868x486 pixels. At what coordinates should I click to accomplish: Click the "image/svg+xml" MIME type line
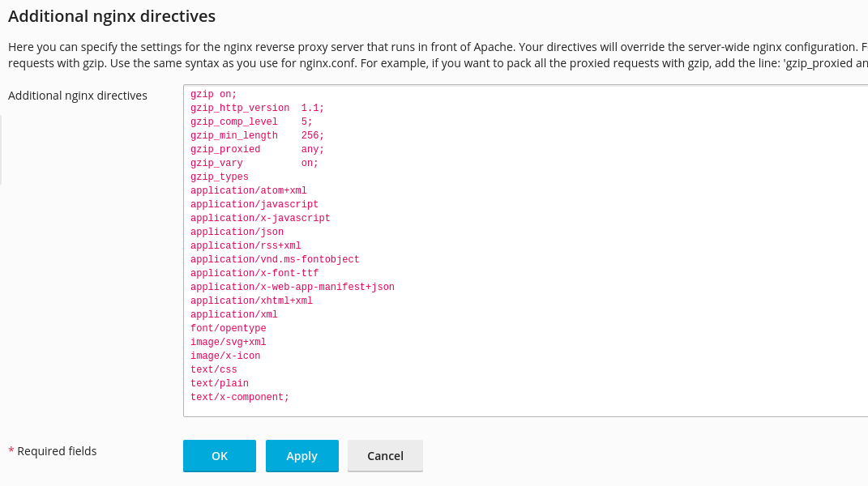pos(228,342)
